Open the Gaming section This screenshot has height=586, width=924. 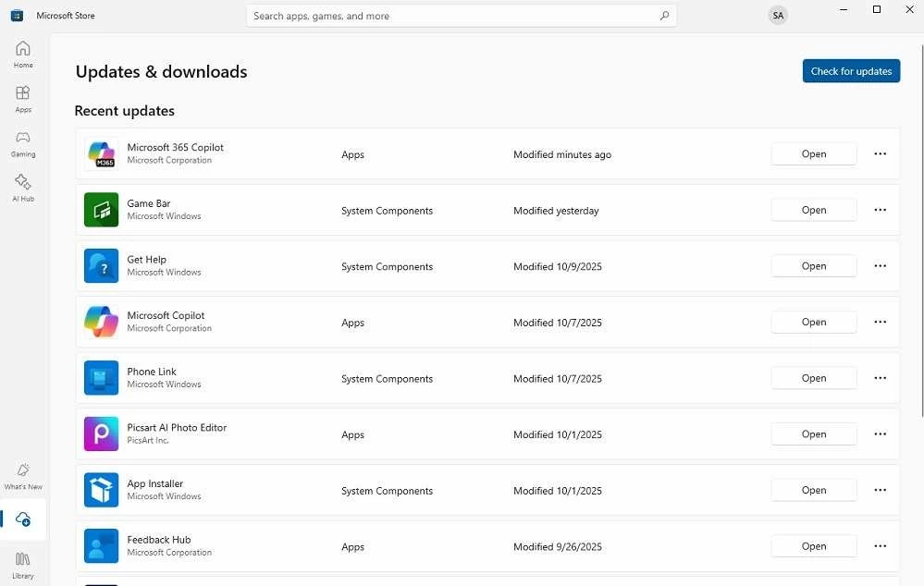coord(23,142)
